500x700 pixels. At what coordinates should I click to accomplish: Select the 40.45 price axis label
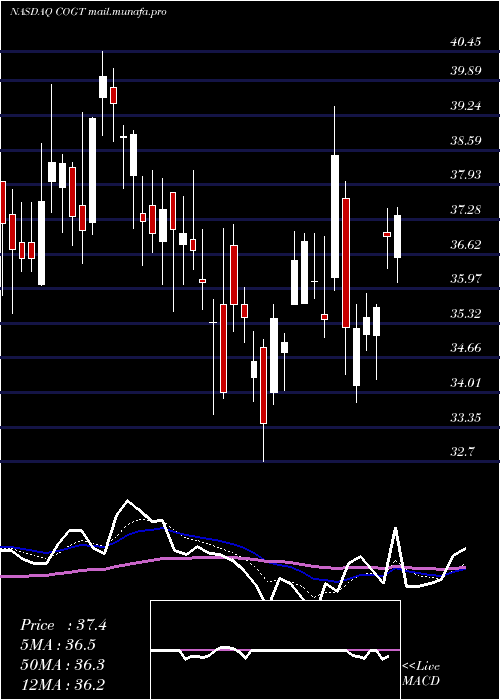(466, 42)
